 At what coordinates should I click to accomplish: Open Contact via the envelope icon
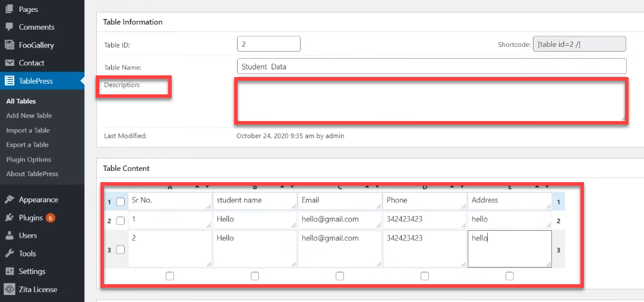pyautogui.click(x=9, y=63)
